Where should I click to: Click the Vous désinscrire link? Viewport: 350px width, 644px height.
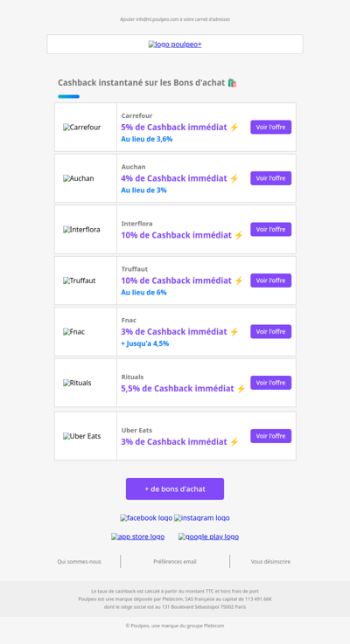[270, 562]
